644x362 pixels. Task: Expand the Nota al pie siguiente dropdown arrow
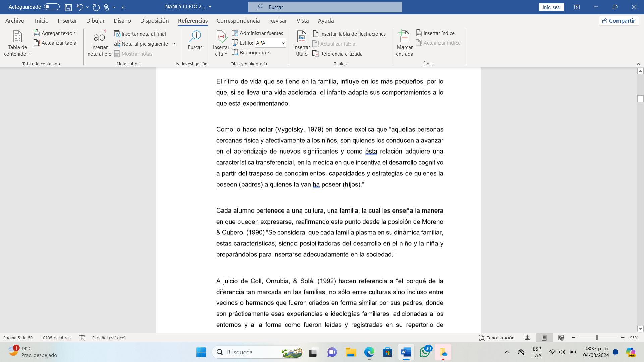(174, 44)
